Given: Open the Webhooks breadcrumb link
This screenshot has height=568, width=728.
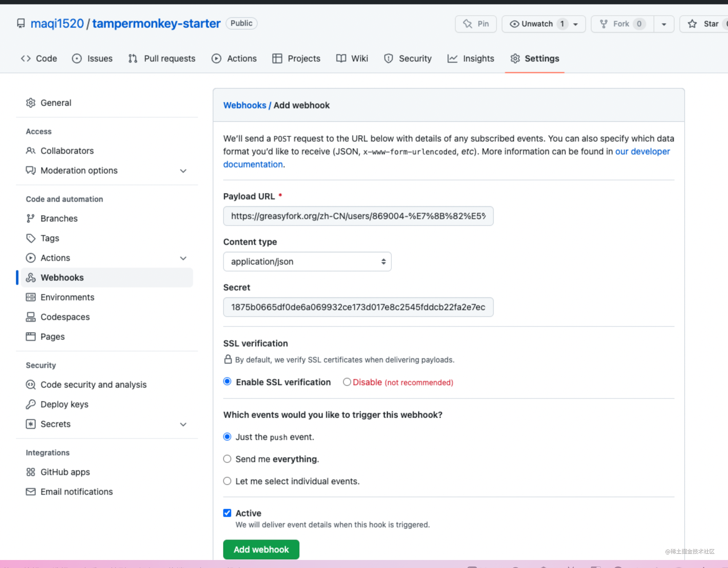Looking at the screenshot, I should click(x=245, y=106).
